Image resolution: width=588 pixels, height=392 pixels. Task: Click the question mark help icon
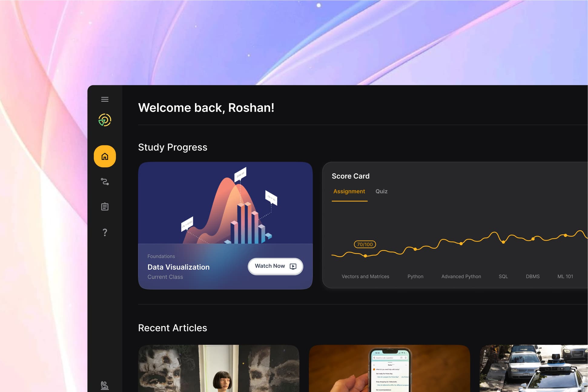[105, 232]
